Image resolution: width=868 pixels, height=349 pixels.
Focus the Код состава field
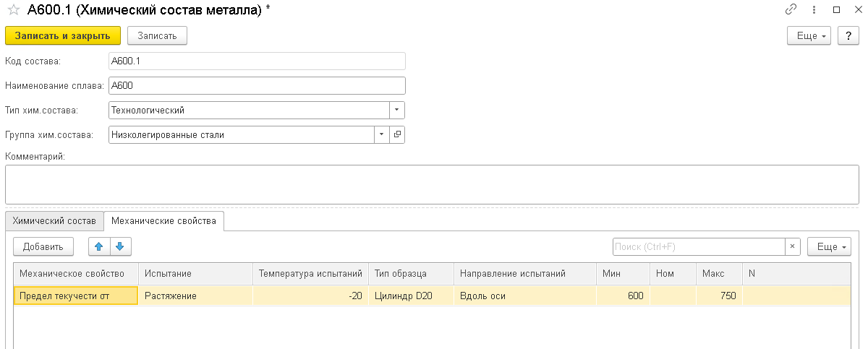257,61
